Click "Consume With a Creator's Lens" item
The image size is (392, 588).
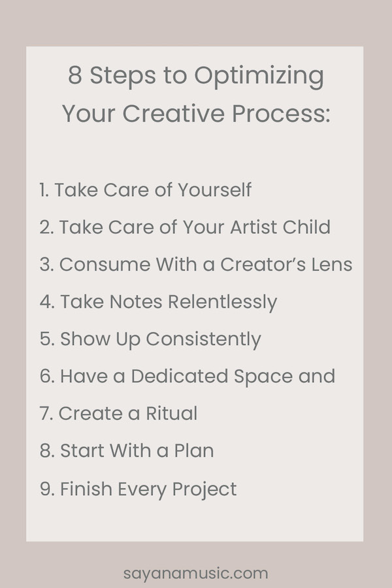click(196, 265)
